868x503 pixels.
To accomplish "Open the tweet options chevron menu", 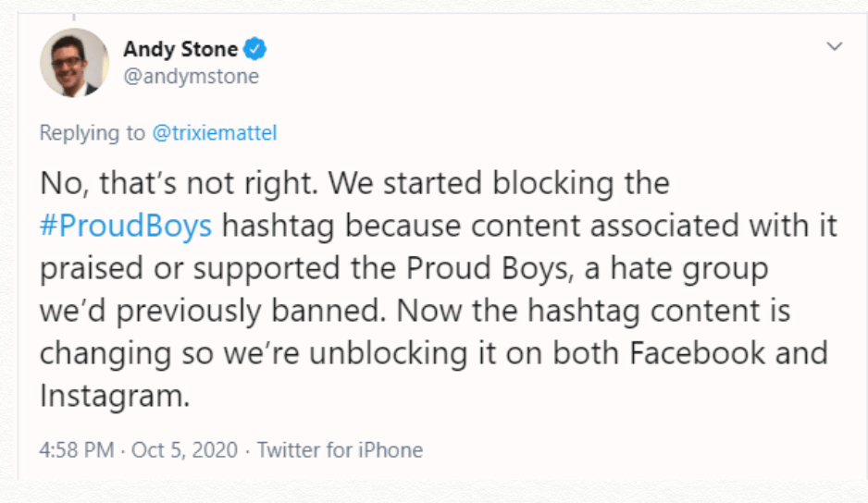I will click(835, 46).
